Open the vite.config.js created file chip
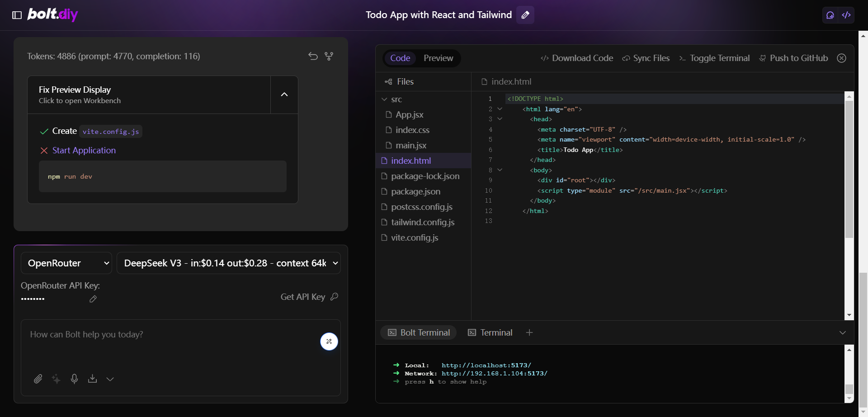This screenshot has width=868, height=417. pos(111,132)
